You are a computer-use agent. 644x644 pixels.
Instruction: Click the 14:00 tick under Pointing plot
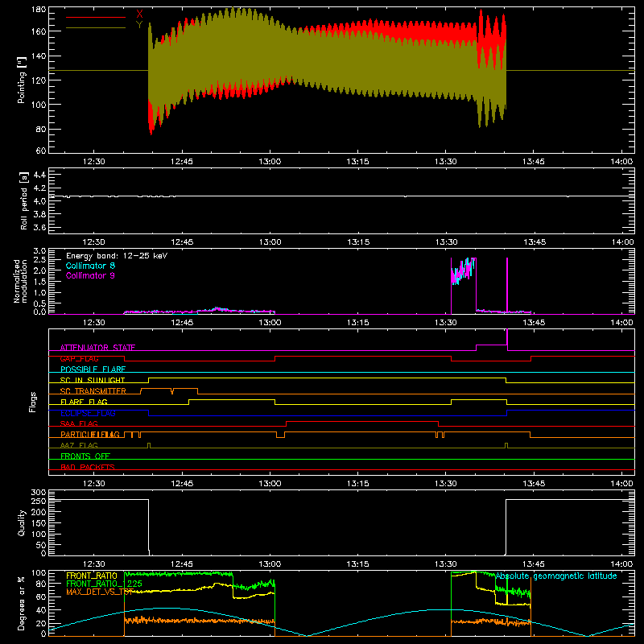tap(621, 162)
